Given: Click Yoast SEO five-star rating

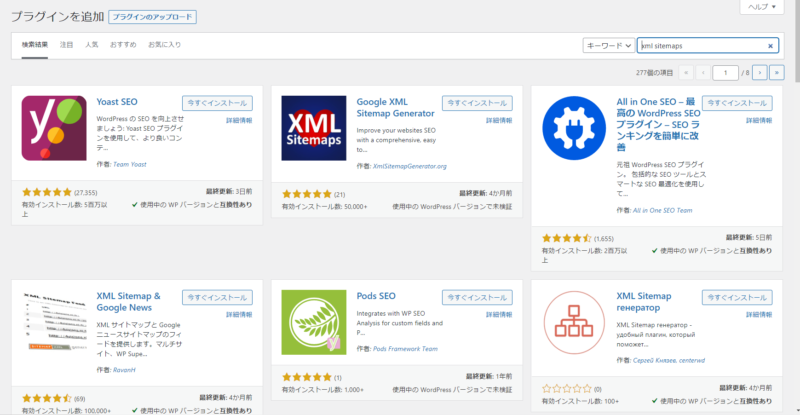Looking at the screenshot, I should coord(47,192).
